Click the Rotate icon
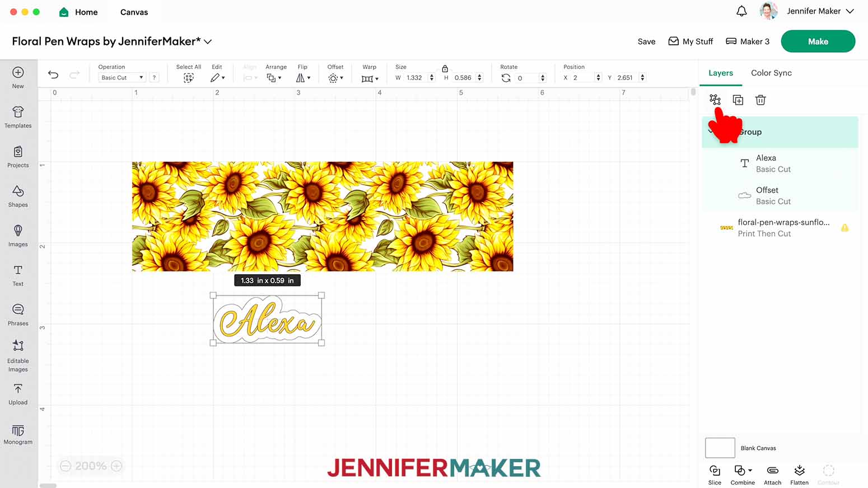This screenshot has height=488, width=868. click(506, 78)
